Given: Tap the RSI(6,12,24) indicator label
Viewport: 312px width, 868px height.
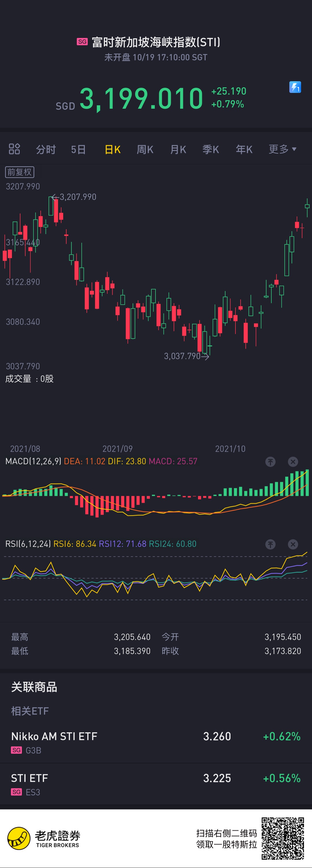Looking at the screenshot, I should 28,544.
